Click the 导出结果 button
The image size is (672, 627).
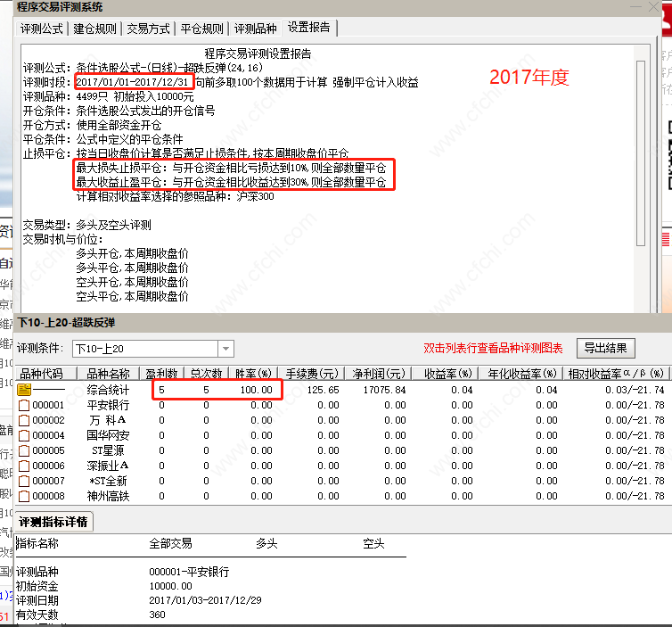click(605, 348)
